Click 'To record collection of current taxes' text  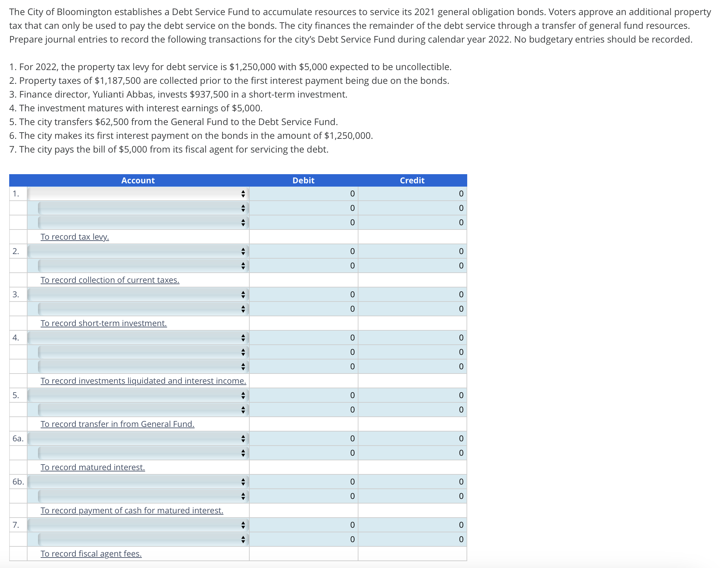[109, 280]
